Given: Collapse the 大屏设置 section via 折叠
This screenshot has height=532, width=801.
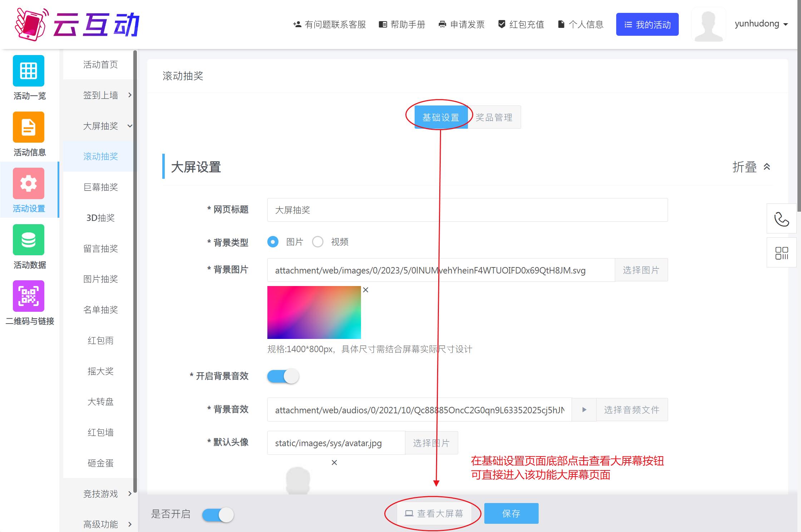Looking at the screenshot, I should click(x=751, y=167).
